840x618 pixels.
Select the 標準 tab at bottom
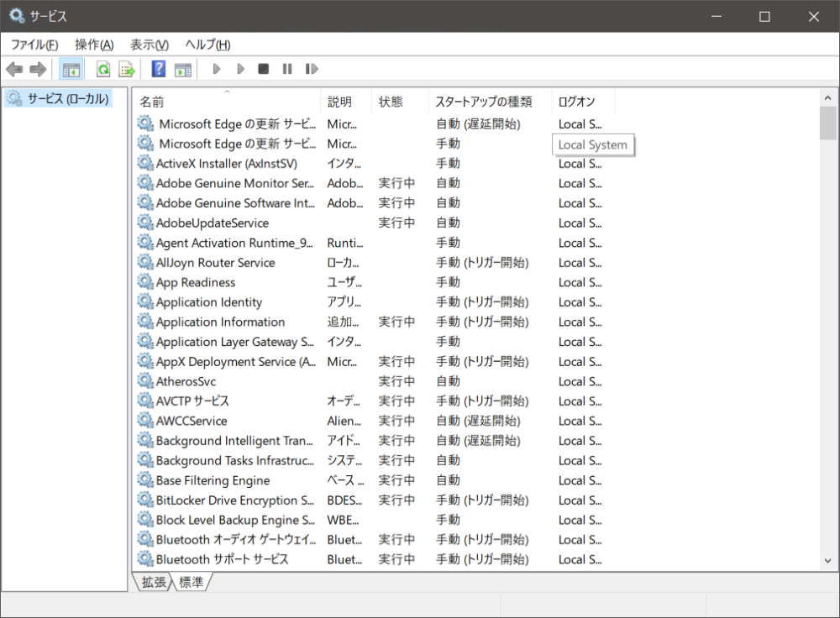(191, 582)
